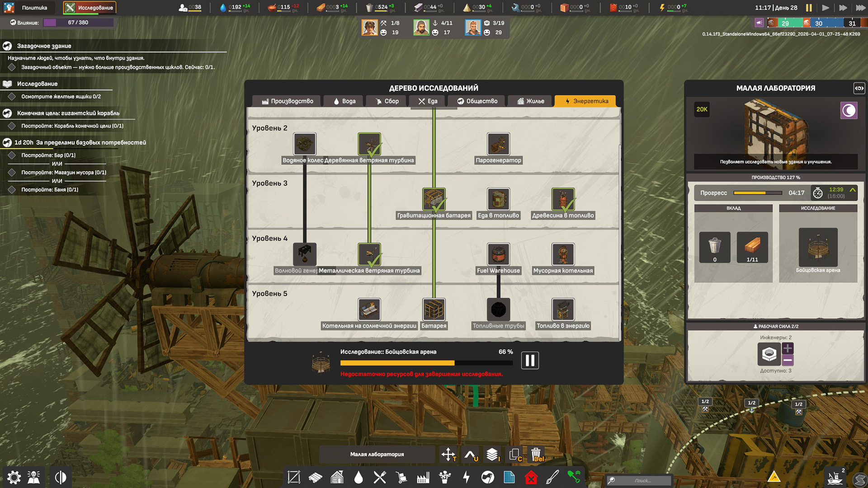Switch to the Вода research tab
The width and height of the screenshot is (868, 488).
pos(344,101)
